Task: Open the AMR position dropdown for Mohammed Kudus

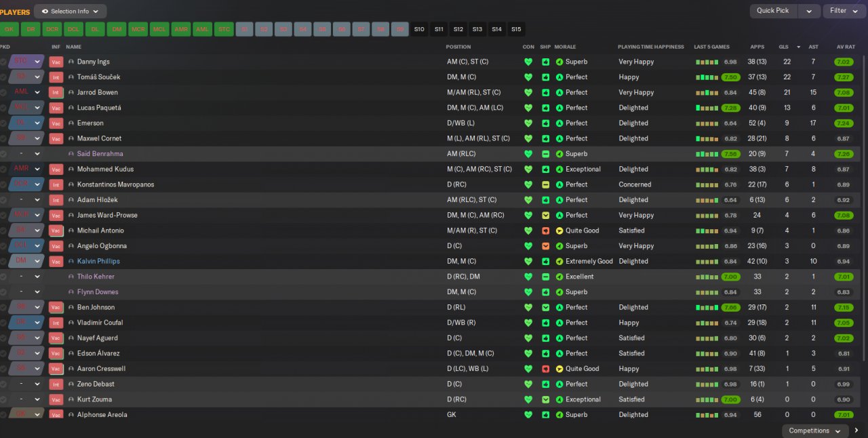Action: pos(26,169)
